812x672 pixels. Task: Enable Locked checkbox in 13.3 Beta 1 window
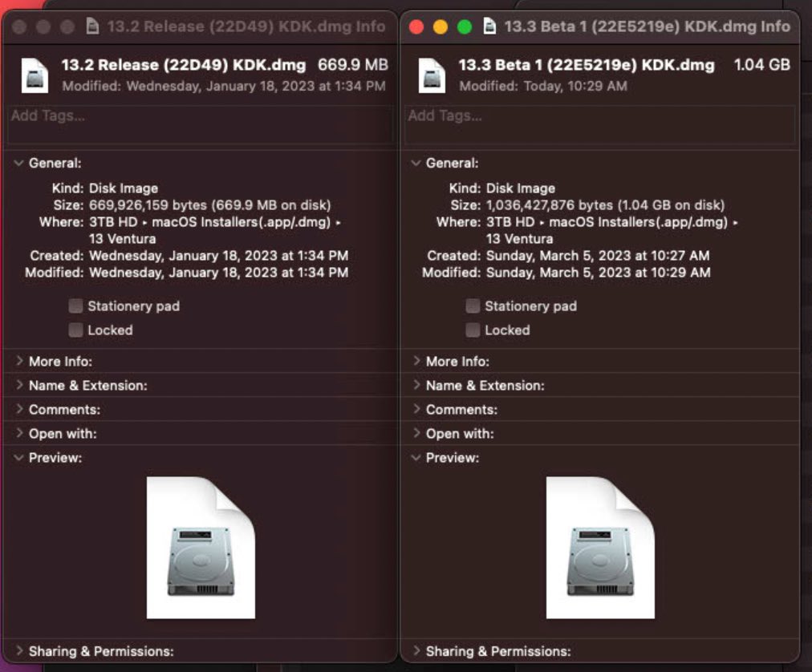473,330
